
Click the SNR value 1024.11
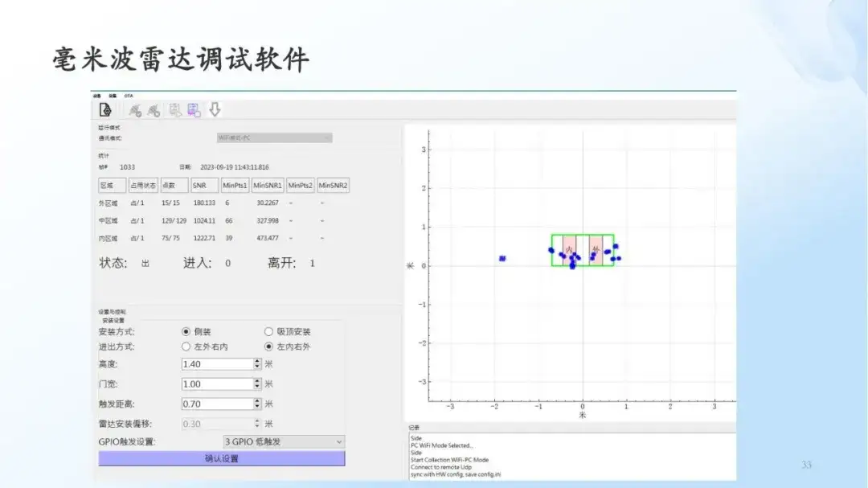pos(204,221)
